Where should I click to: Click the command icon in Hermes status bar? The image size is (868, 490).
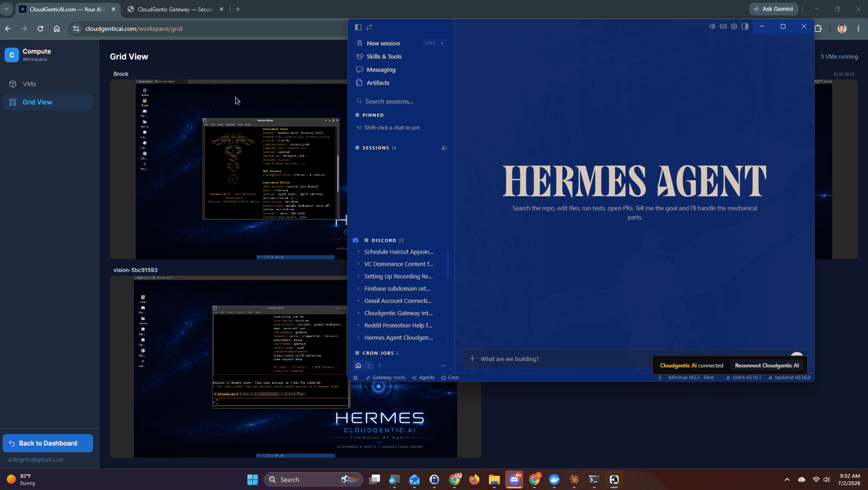[x=355, y=378]
